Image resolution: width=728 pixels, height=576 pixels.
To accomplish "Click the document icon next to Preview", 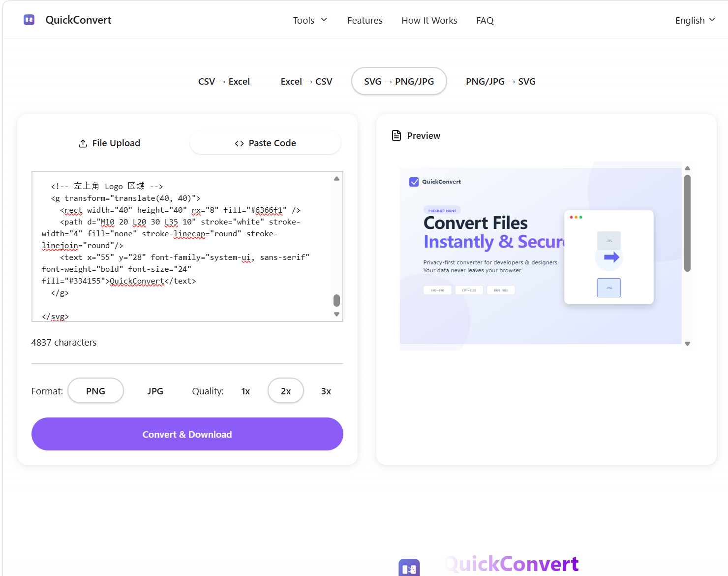I will pos(396,135).
